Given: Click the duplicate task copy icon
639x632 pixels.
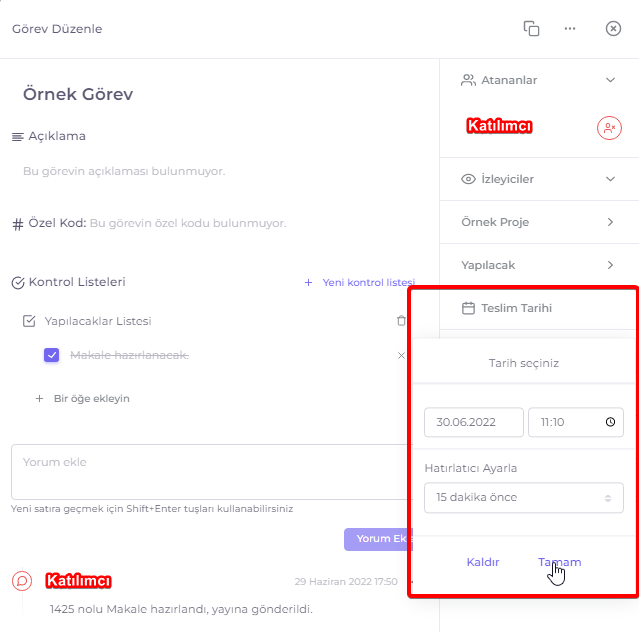Looking at the screenshot, I should [x=531, y=29].
